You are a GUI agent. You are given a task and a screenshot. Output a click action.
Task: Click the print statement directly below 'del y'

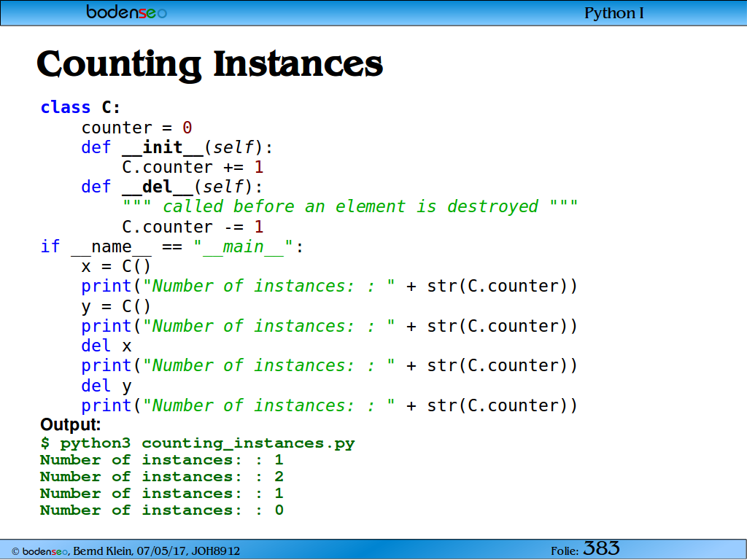pyautogui.click(x=329, y=405)
